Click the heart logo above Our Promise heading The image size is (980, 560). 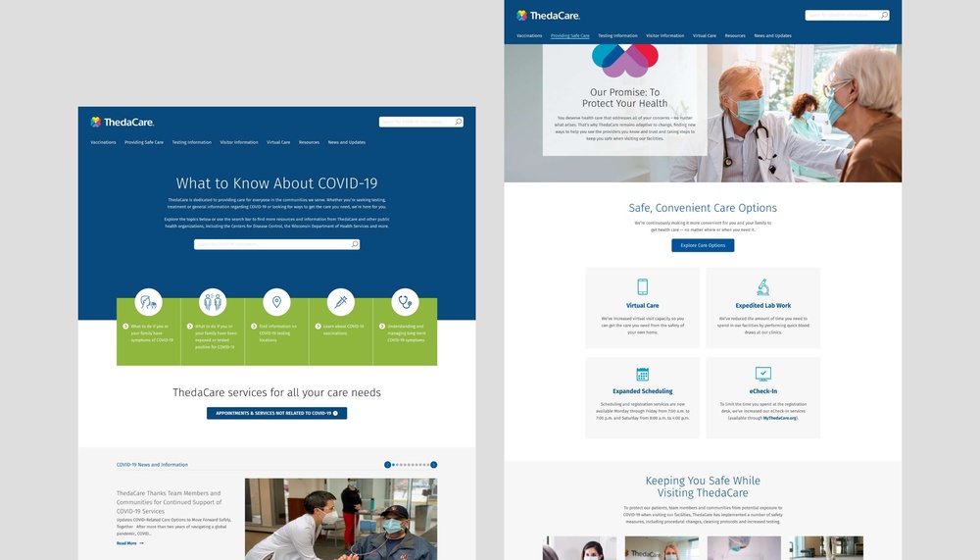click(x=625, y=61)
